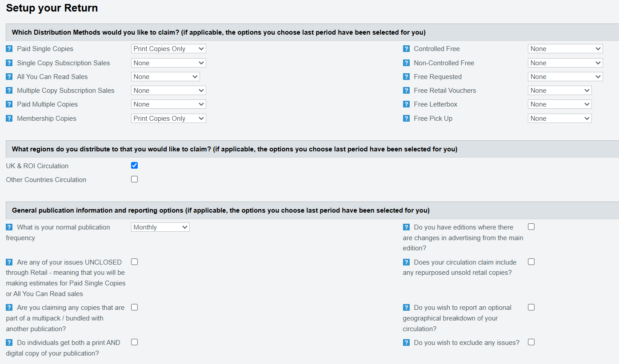Screen dimensions: 619x364
Task: Open the Free Pick Up dropdown
Action: 559,119
